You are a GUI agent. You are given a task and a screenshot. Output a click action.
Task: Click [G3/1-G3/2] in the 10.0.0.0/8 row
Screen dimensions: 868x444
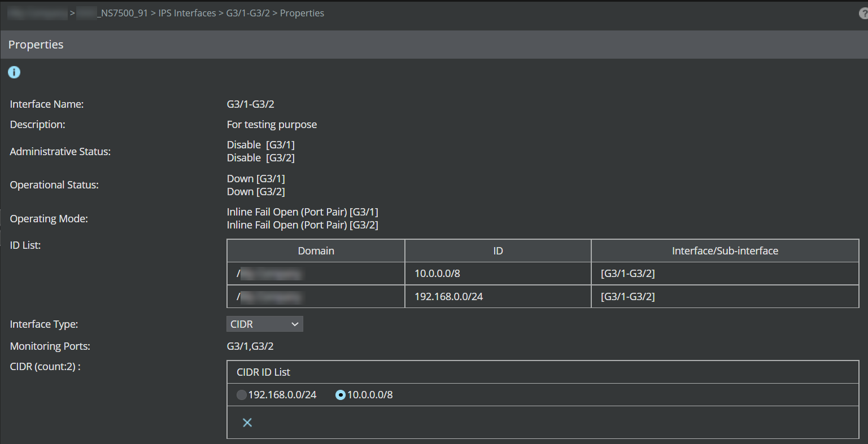pos(628,274)
